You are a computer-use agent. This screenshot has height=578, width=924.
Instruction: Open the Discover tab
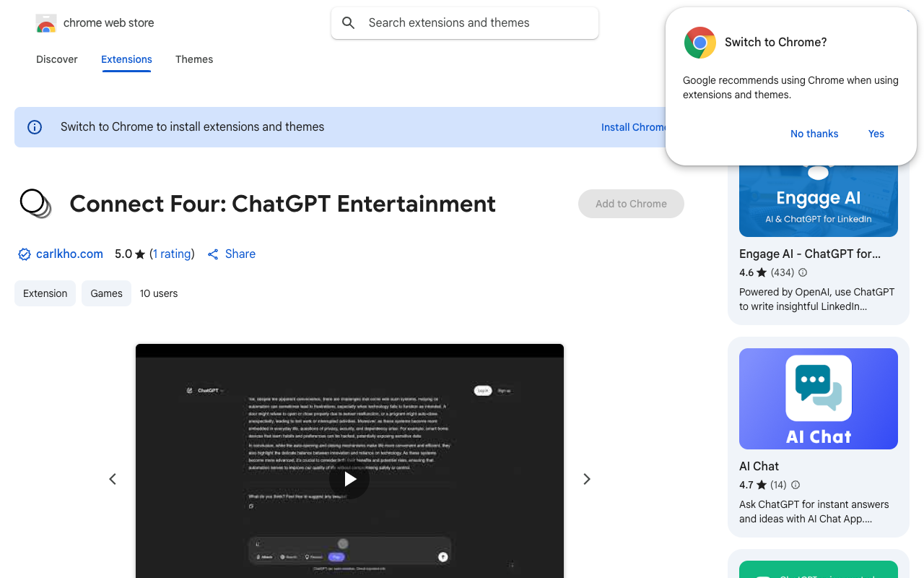(56, 59)
